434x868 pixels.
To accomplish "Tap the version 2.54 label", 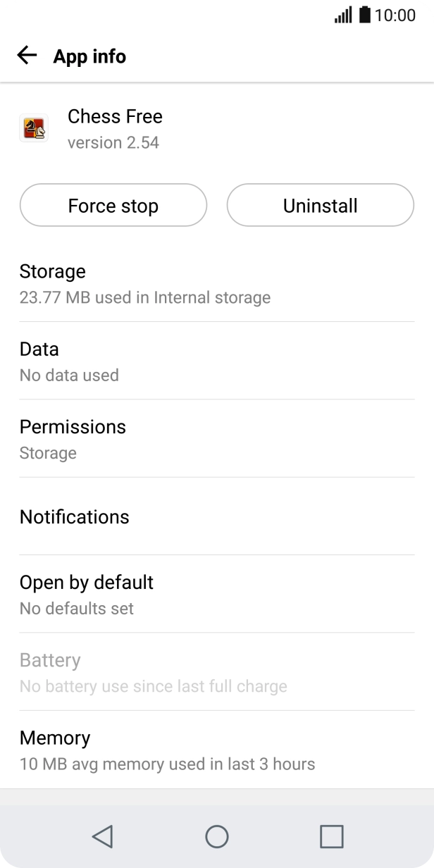I will tap(113, 143).
